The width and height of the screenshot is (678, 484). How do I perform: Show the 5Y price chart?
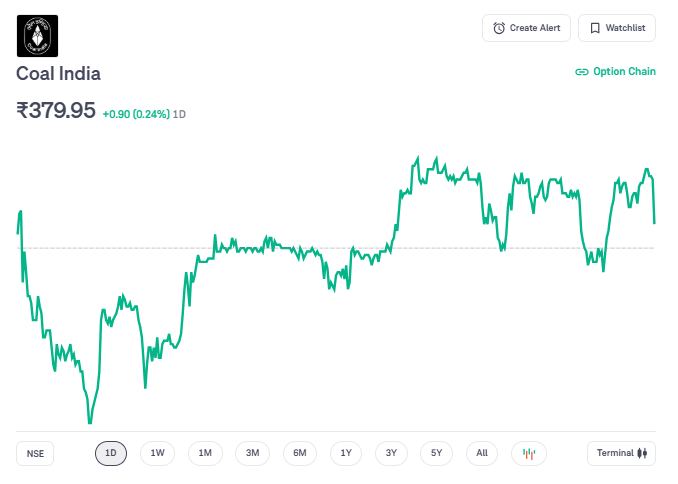point(437,453)
